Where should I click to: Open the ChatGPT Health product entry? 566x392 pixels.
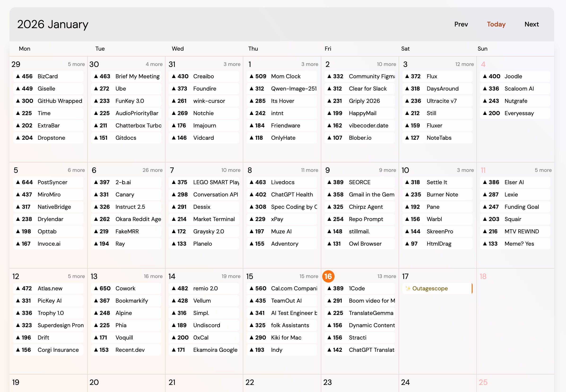coord(292,195)
